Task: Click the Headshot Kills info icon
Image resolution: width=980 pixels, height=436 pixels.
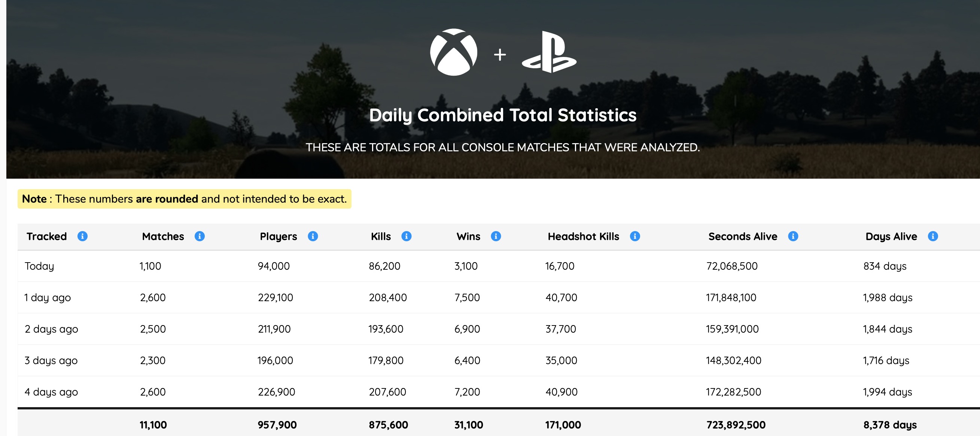Action: click(x=635, y=236)
